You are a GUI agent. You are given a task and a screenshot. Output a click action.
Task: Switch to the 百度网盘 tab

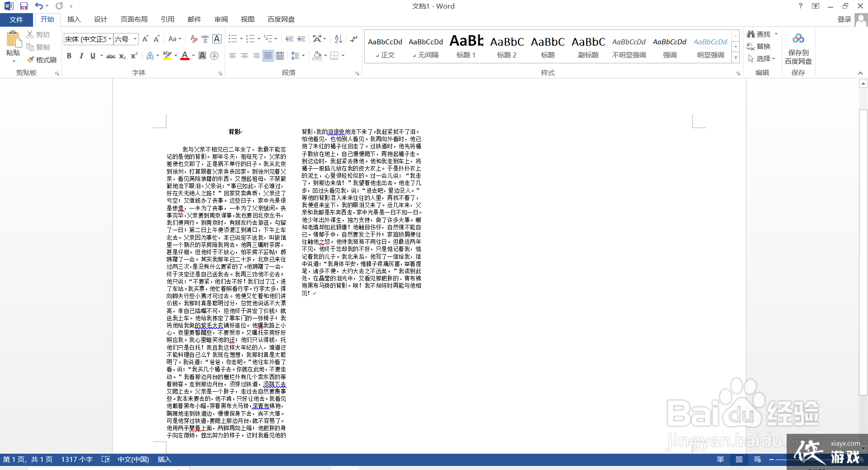281,19
